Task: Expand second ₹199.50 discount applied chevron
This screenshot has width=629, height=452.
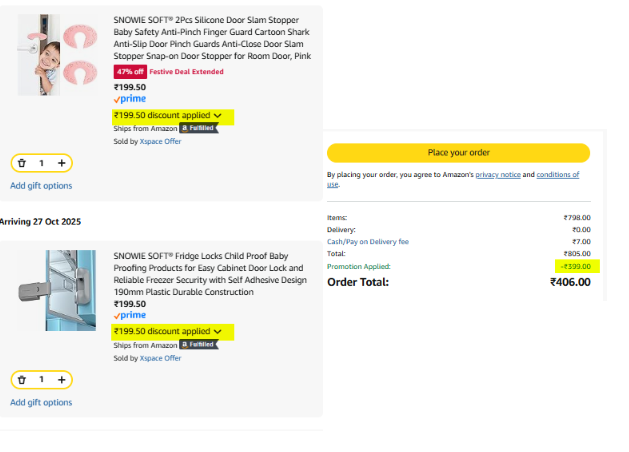Action: 218,331
